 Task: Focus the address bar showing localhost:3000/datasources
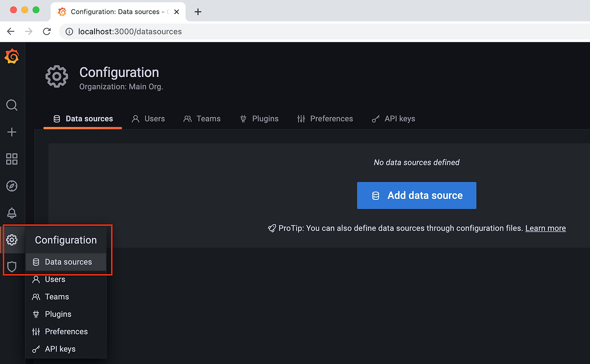(325, 32)
